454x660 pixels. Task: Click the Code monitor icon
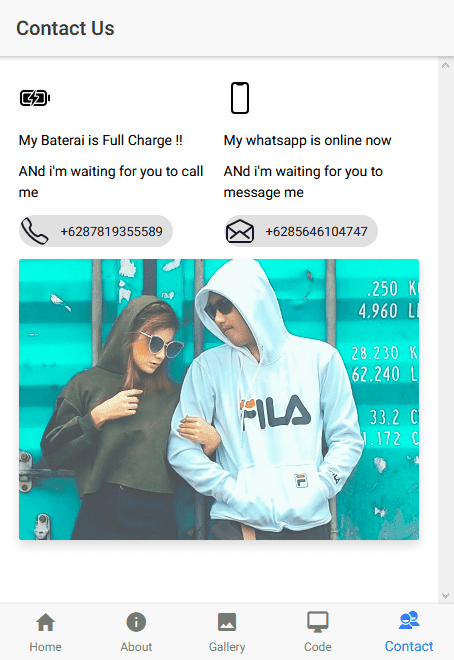click(x=318, y=622)
